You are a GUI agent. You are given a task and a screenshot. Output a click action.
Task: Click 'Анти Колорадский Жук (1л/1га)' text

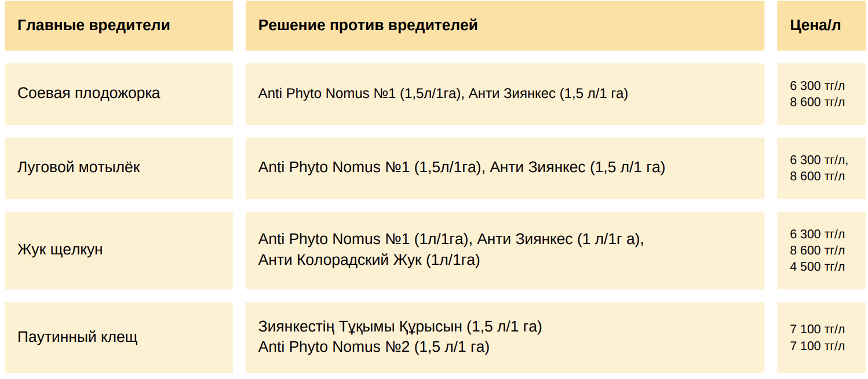(x=369, y=260)
